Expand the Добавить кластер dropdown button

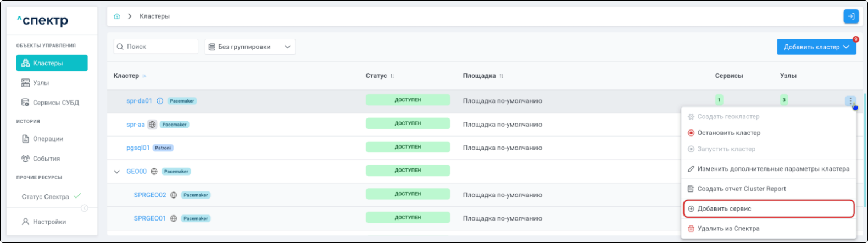click(x=816, y=47)
